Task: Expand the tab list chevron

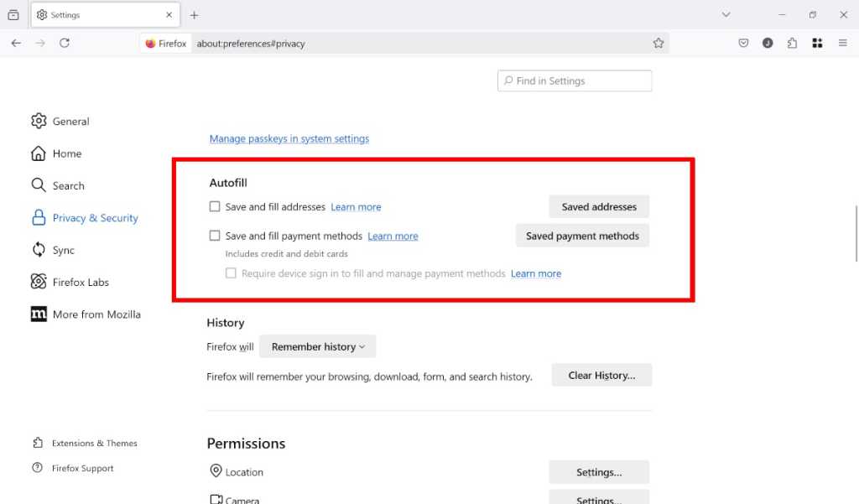Action: point(726,14)
